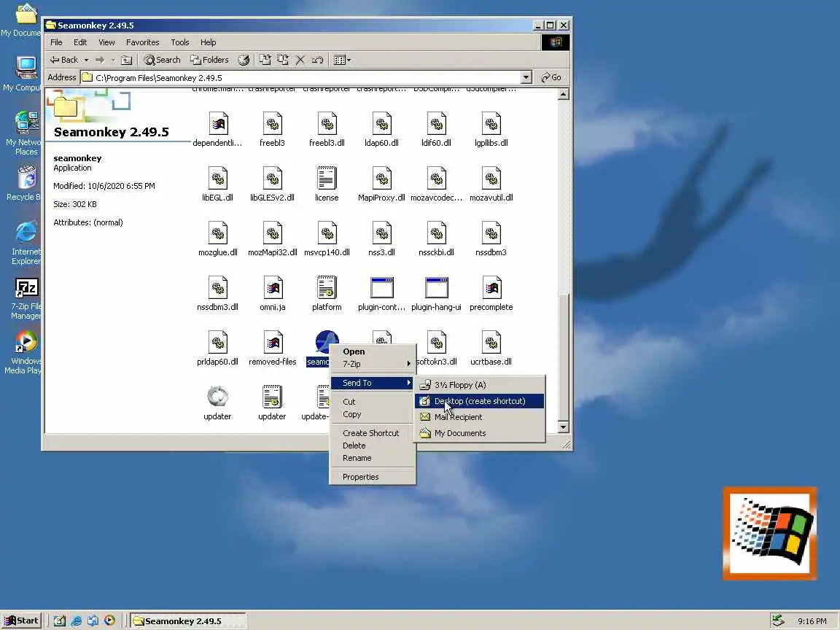
Task: Select the lgpllibs.dll file icon
Action: point(491,124)
